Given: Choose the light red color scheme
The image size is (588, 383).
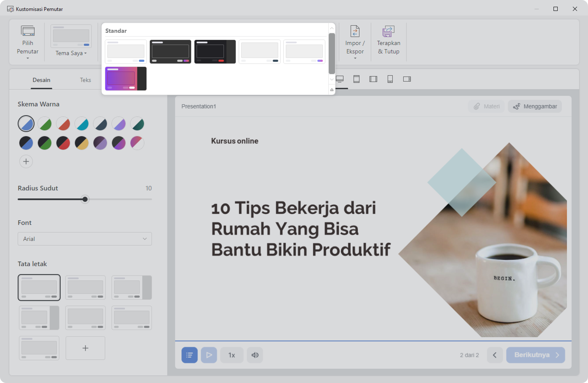Looking at the screenshot, I should coord(63,123).
